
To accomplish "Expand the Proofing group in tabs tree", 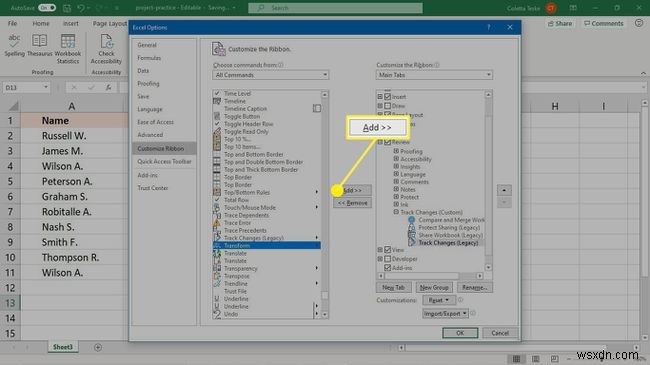I will pos(396,151).
